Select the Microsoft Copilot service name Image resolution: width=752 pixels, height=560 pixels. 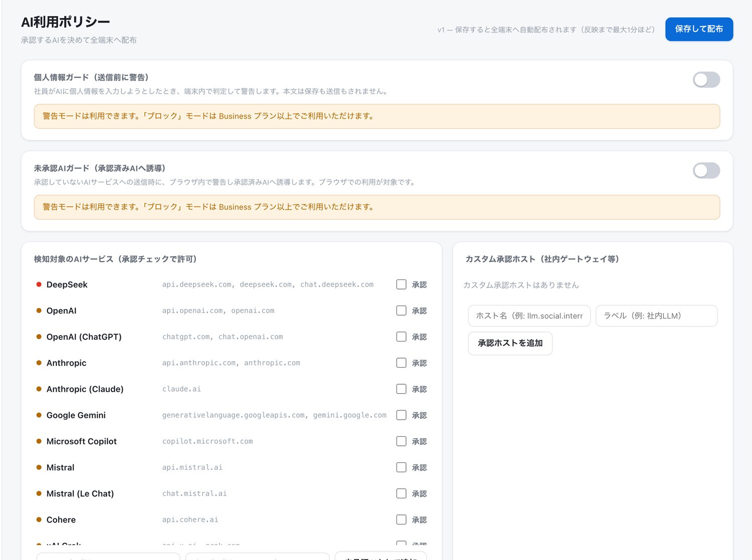81,441
